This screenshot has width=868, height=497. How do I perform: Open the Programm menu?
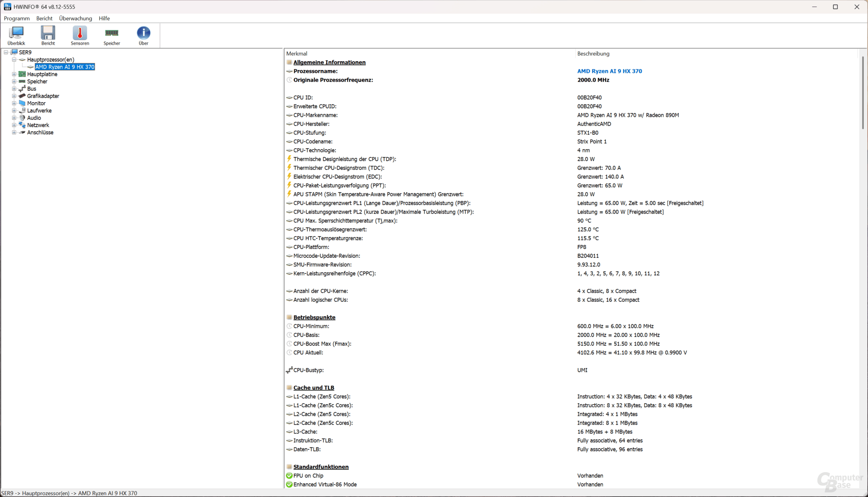17,18
